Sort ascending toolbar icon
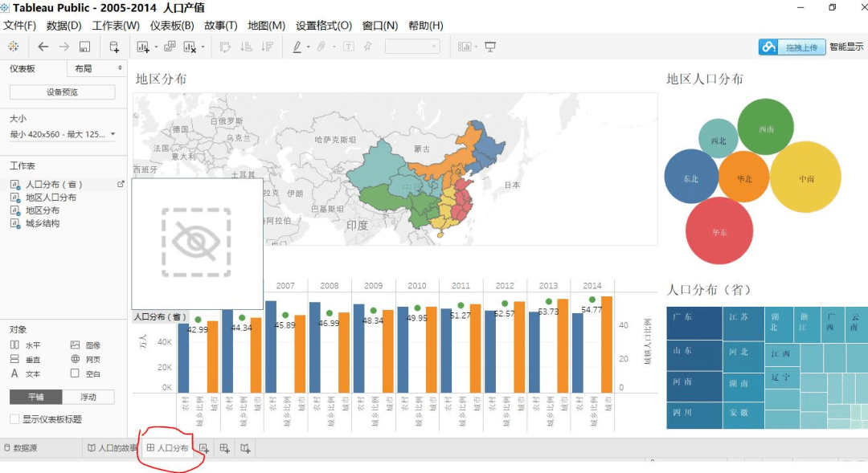Viewport: 868px width, 473px height. click(247, 47)
